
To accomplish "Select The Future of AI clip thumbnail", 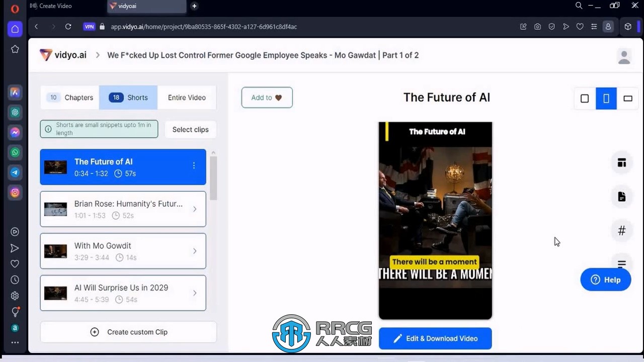I will click(55, 167).
